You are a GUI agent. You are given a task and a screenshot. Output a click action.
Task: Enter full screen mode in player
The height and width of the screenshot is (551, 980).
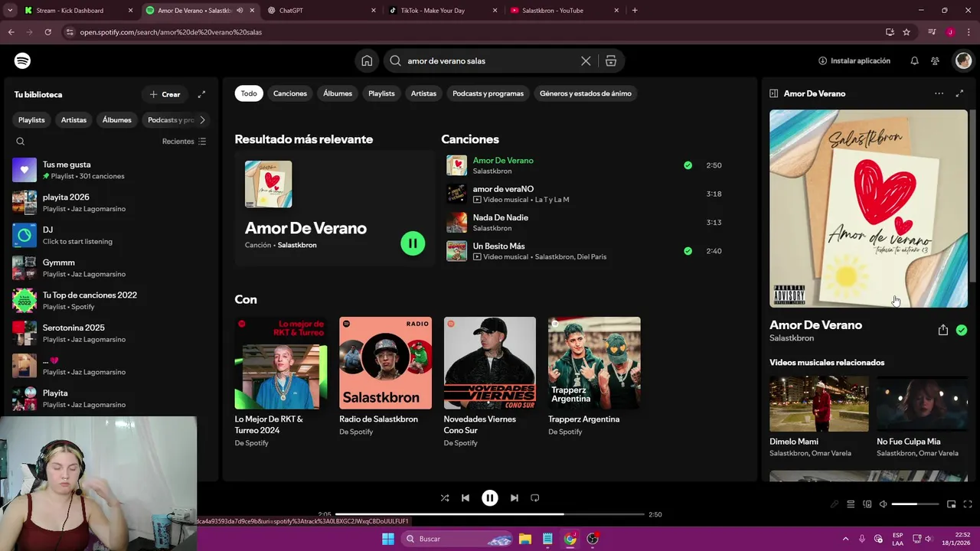click(968, 504)
